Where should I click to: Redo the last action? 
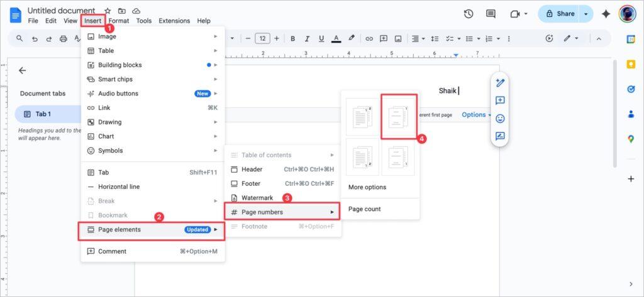tap(49, 38)
